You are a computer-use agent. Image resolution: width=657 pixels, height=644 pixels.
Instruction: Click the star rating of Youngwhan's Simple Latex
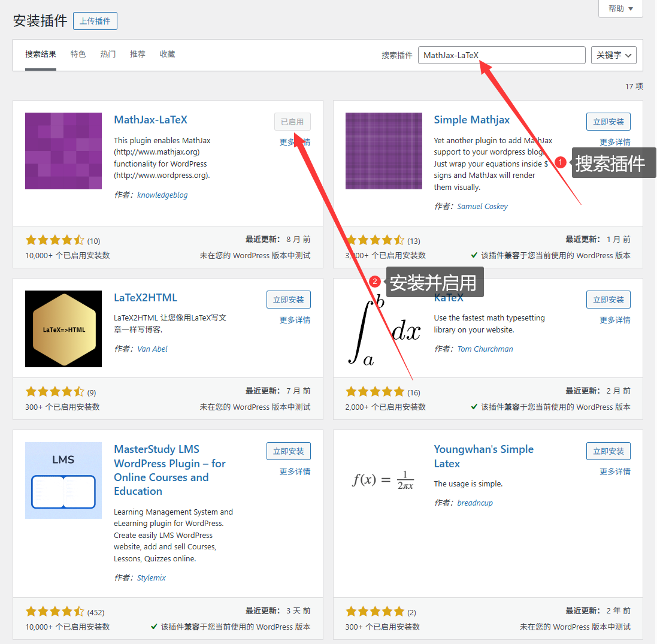pyautogui.click(x=375, y=612)
